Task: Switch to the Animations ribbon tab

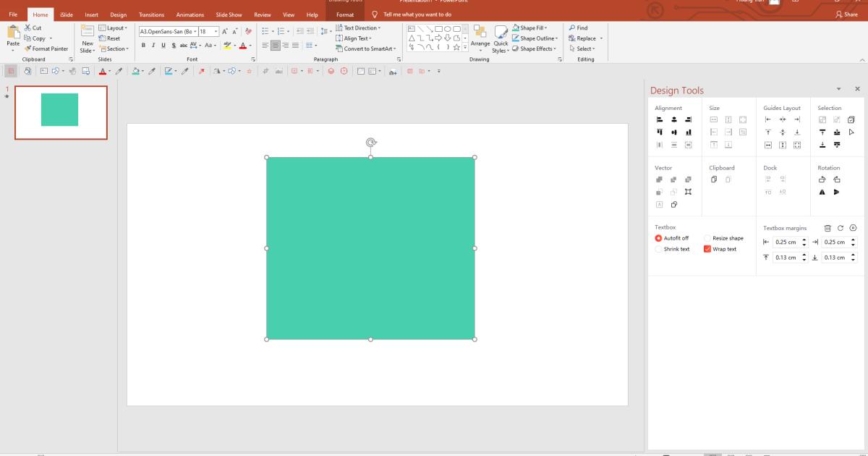Action: click(190, 14)
